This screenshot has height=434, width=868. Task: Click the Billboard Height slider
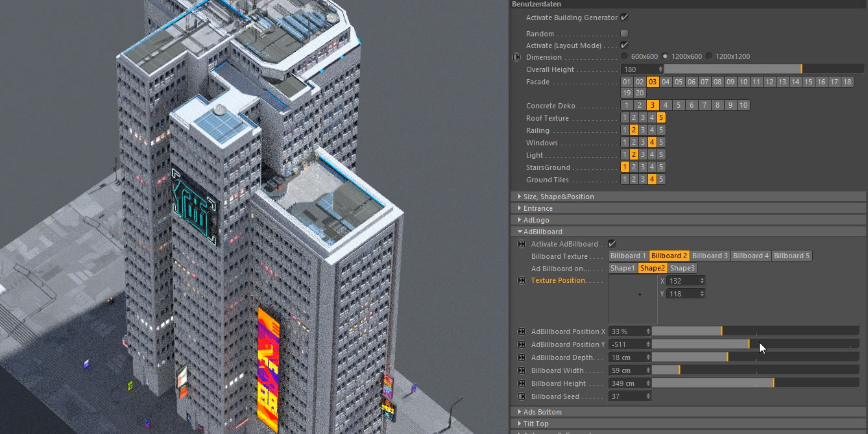click(755, 383)
